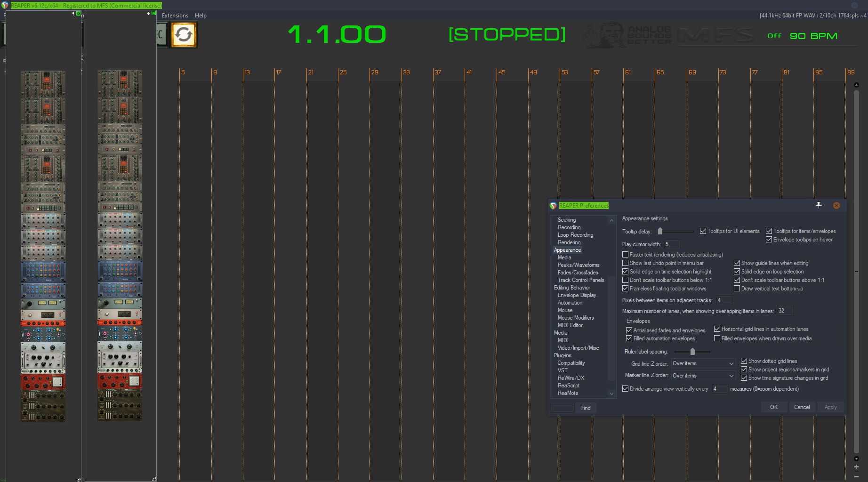Click Cancel in REAPER Preferences
Viewport: 868px width, 482px height.
pyautogui.click(x=802, y=407)
